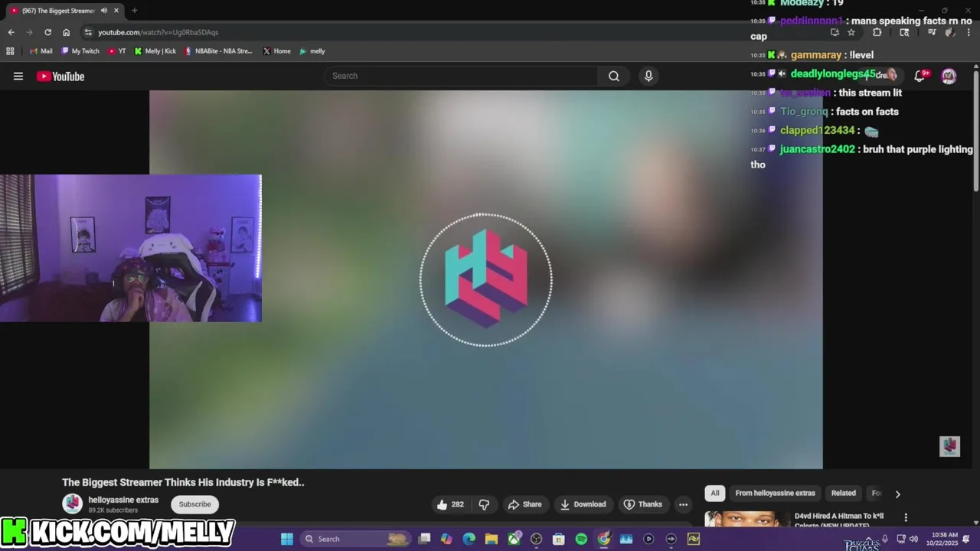
Task: Open File Explorer from the taskbar
Action: tap(492, 539)
